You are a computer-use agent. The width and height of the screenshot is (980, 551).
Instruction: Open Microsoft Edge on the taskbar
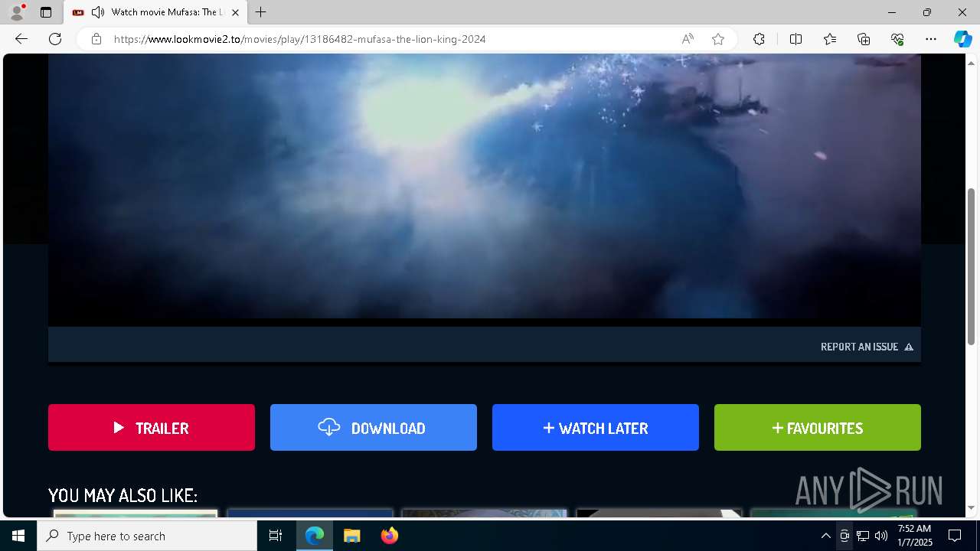(x=315, y=536)
